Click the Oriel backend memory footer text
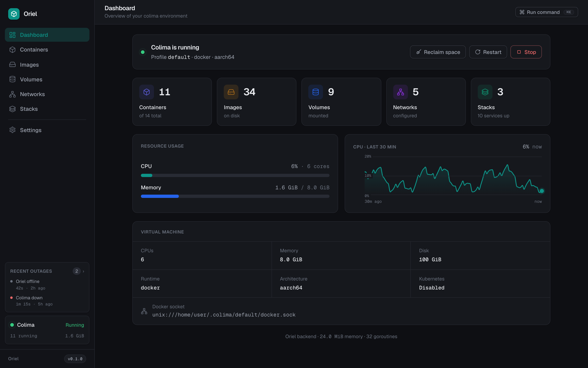The width and height of the screenshot is (588, 368). click(x=341, y=336)
